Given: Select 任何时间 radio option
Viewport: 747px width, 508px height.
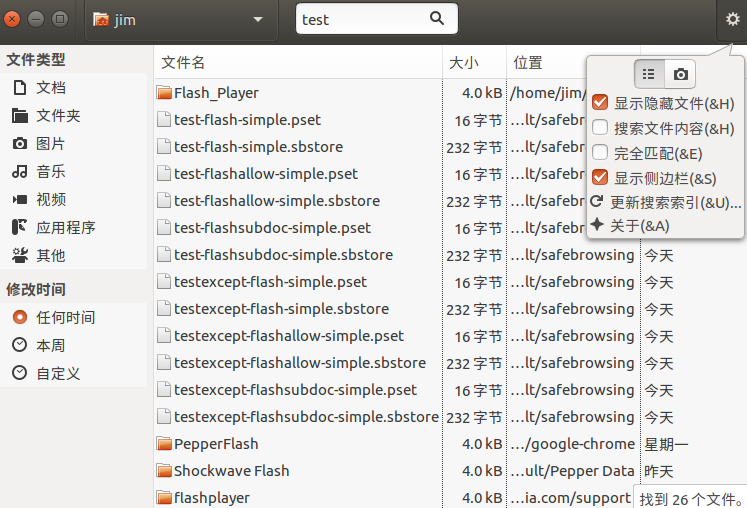Looking at the screenshot, I should pos(20,317).
